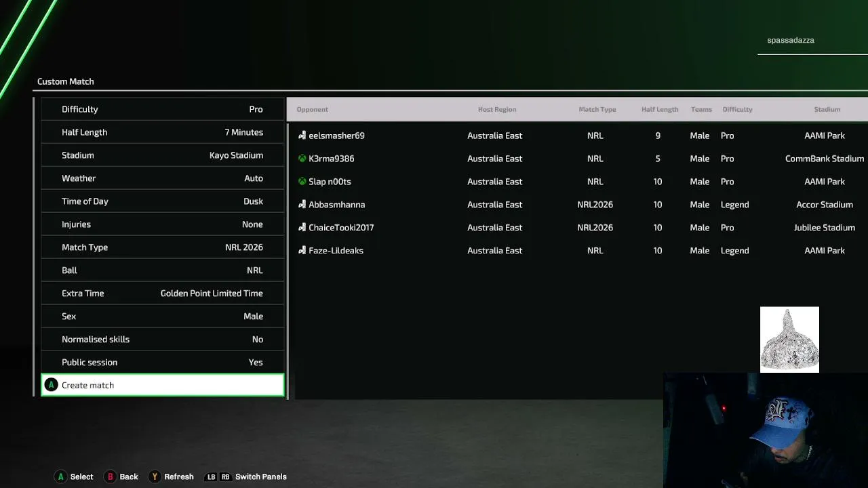The height and width of the screenshot is (488, 868).
Task: Click the PlayStation icon beside Faze-Lildeaks
Action: [302, 251]
